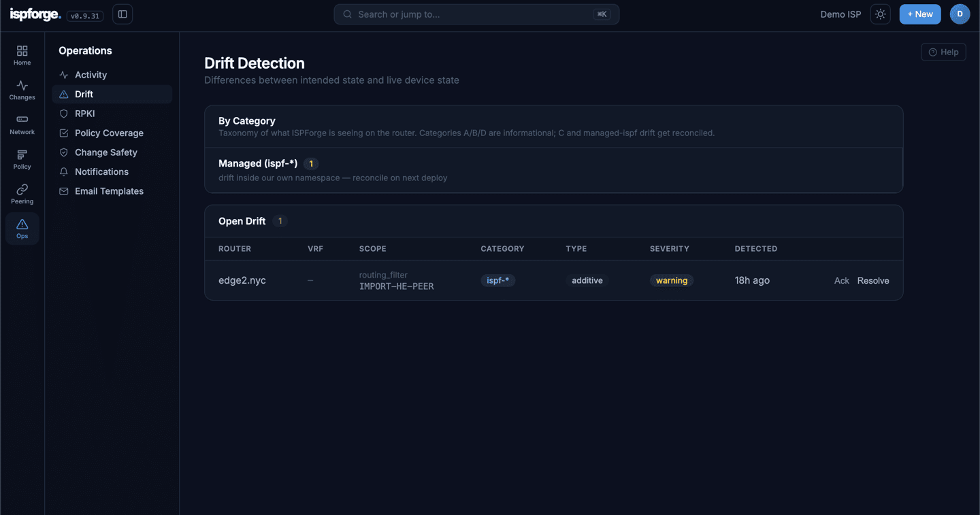Click the edge2.nyc router cell
Image resolution: width=980 pixels, height=515 pixels.
pos(242,280)
